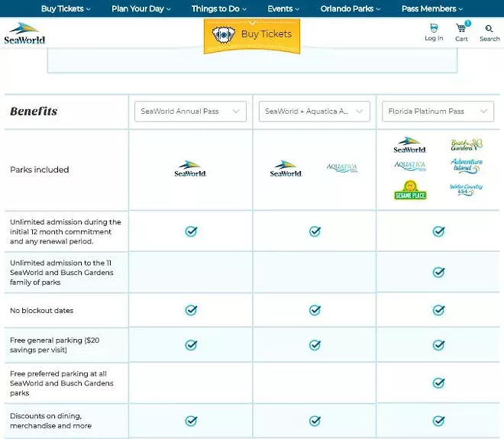
Task: Click the Search magnifier icon
Action: (489, 28)
